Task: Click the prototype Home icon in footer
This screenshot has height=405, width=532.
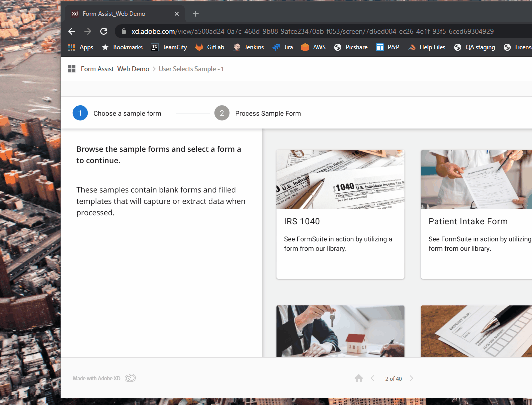Action: 359,378
